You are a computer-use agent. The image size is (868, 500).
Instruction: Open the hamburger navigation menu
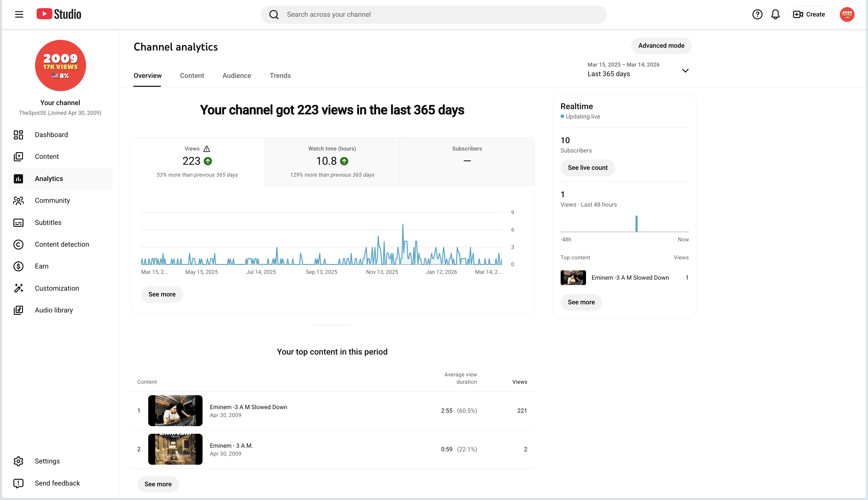click(x=19, y=14)
